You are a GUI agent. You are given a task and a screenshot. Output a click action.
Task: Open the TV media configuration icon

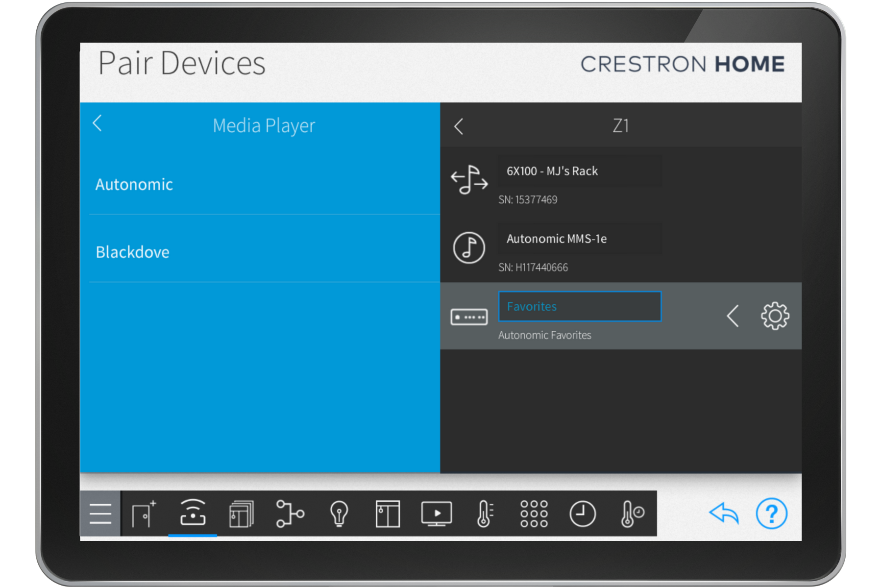[x=437, y=514]
